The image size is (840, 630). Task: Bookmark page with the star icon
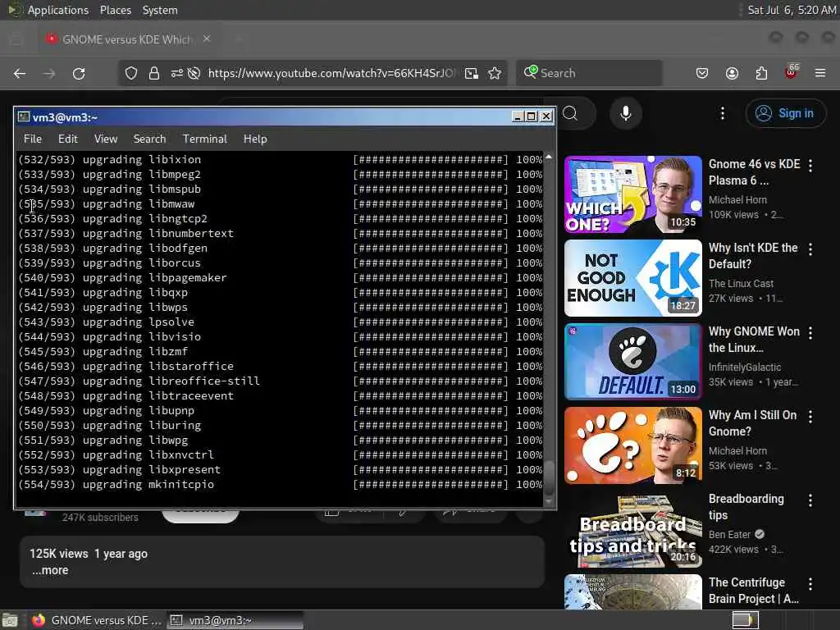tap(495, 73)
